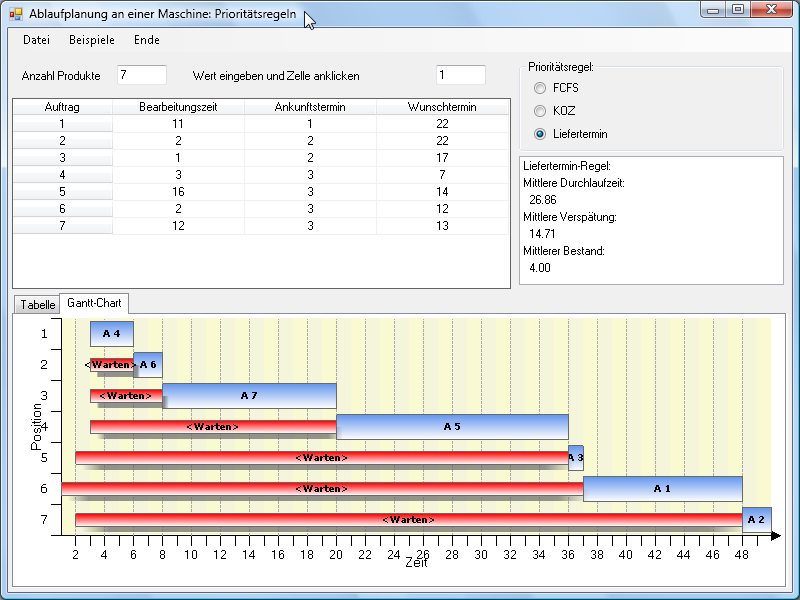
Task: Click the Bearbeitungszeit column header
Action: [x=178, y=107]
